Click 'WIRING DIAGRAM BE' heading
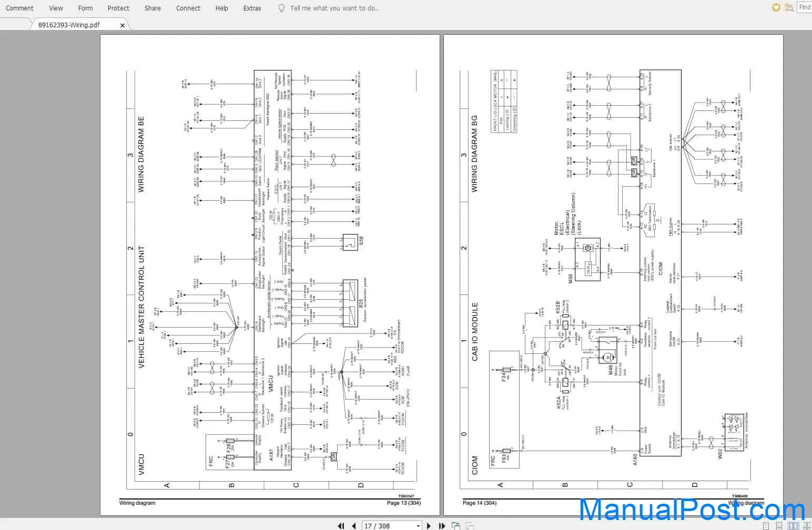 tap(141, 155)
